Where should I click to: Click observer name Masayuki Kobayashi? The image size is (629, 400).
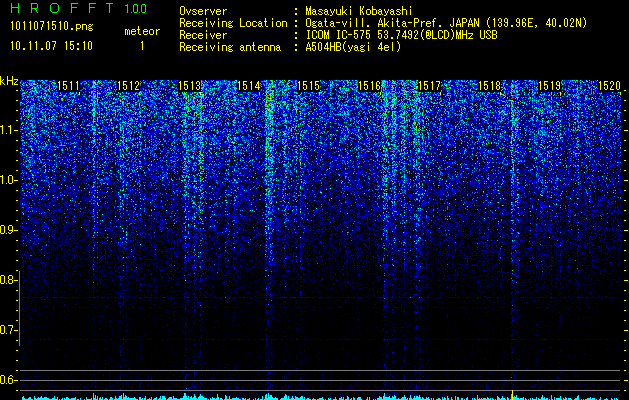click(x=359, y=11)
